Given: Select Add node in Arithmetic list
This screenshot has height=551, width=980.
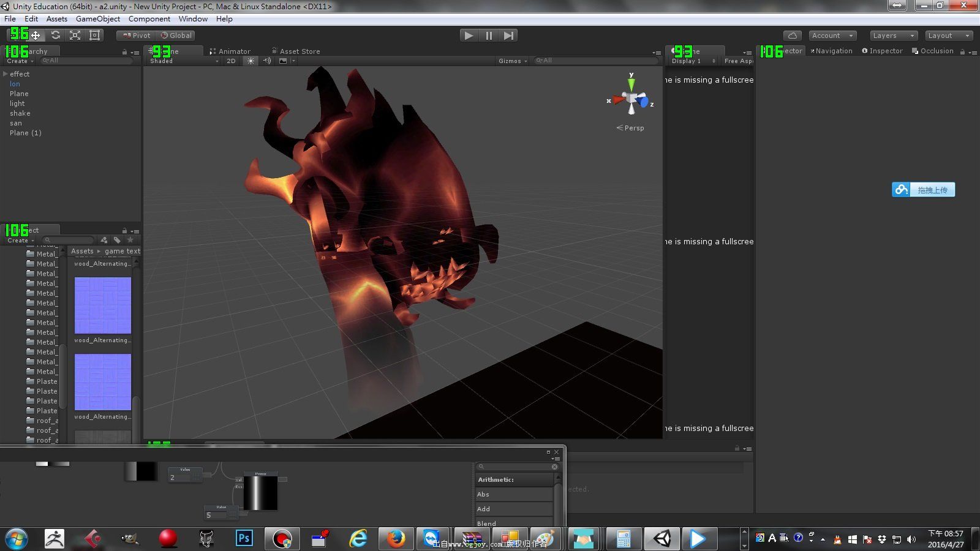Looking at the screenshot, I should 514,509.
